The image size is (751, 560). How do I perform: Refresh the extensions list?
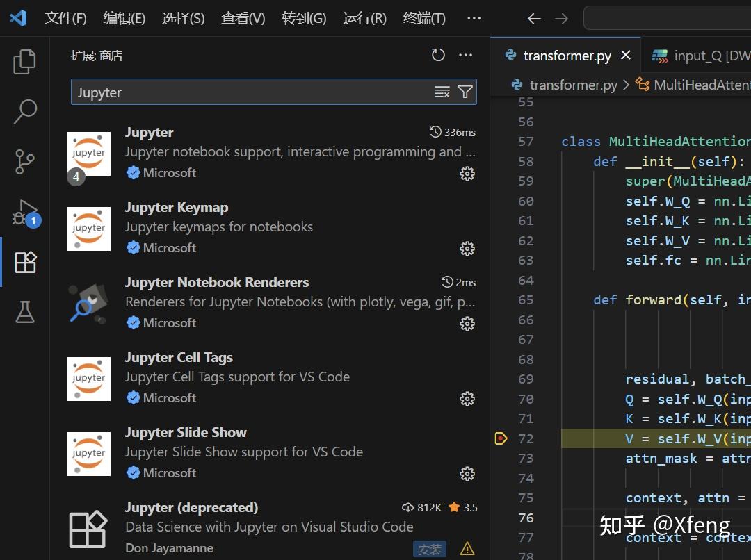437,54
